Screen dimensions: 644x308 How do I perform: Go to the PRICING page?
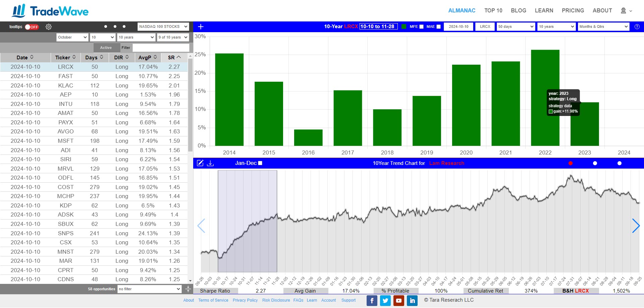pos(573,11)
